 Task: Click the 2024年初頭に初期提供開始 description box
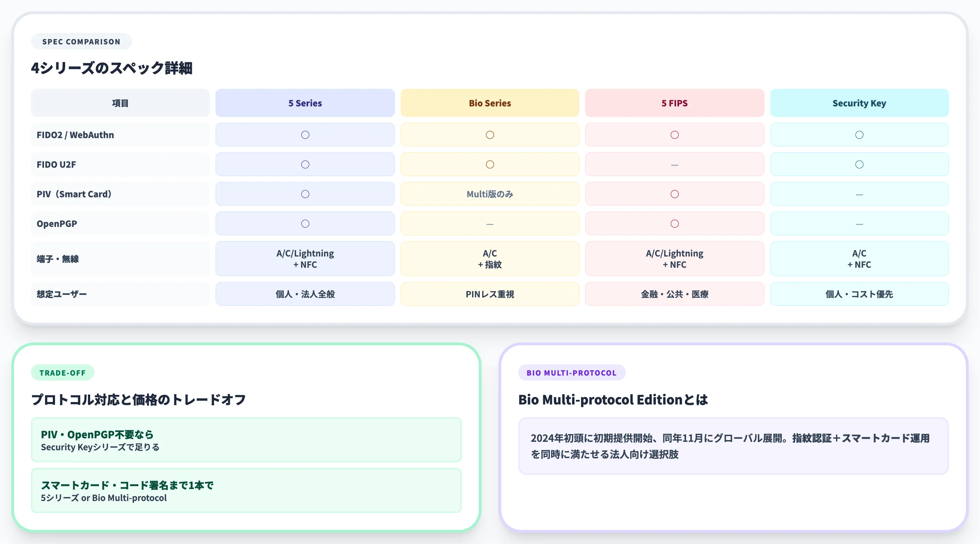[x=733, y=446]
